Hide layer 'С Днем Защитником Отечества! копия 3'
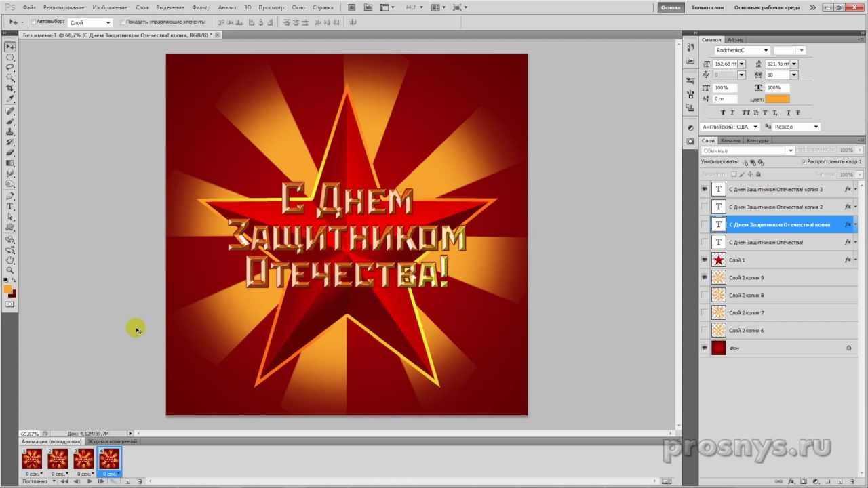868x488 pixels. [705, 189]
